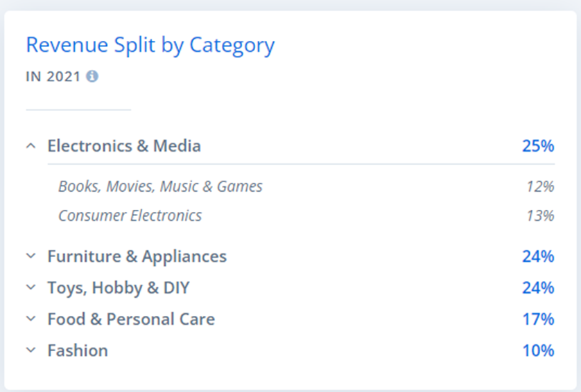This screenshot has height=392, width=581.
Task: Click the 10% value for Fashion
Action: tap(539, 350)
